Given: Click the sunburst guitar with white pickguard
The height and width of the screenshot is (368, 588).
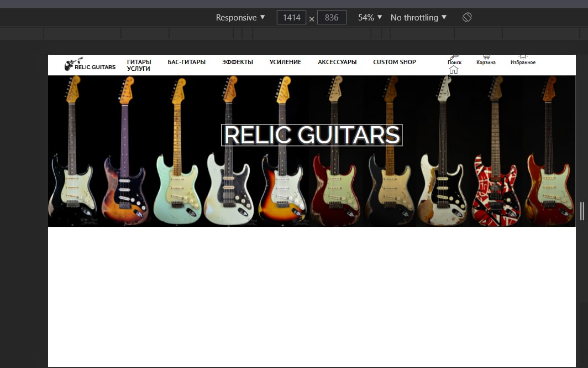Looking at the screenshot, I should pyautogui.click(x=282, y=150).
